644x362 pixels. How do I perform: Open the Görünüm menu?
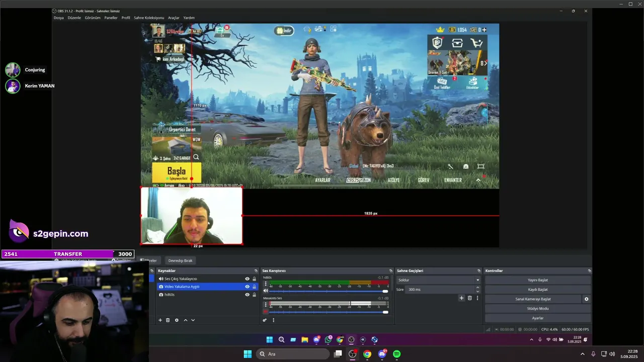coord(93,18)
